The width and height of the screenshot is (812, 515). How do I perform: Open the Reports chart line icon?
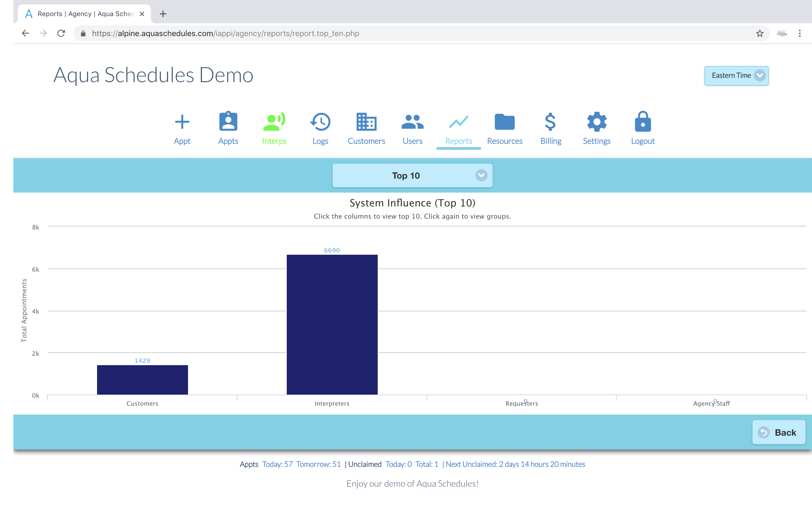pos(459,122)
